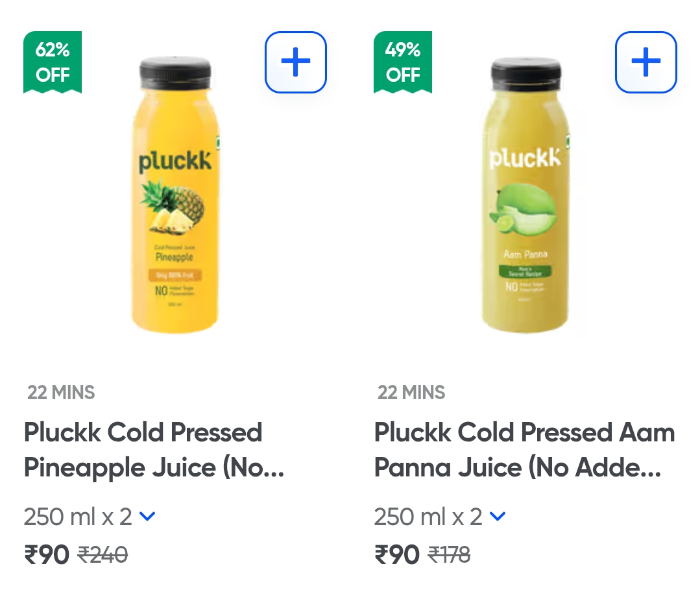
Task: Expand the Pineapple Juice quantity chevron
Action: click(x=148, y=517)
